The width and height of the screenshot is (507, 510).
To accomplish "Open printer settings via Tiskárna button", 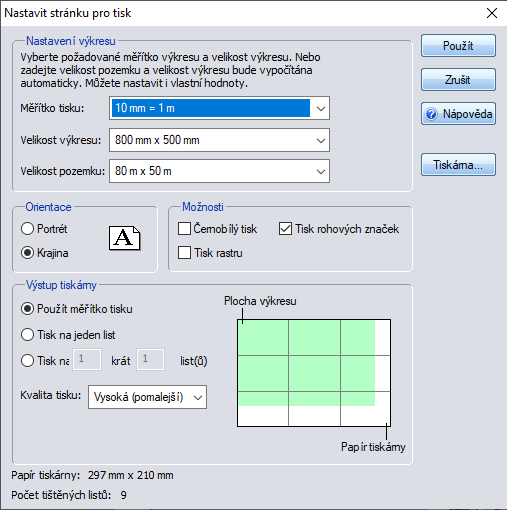I will pyautogui.click(x=458, y=165).
